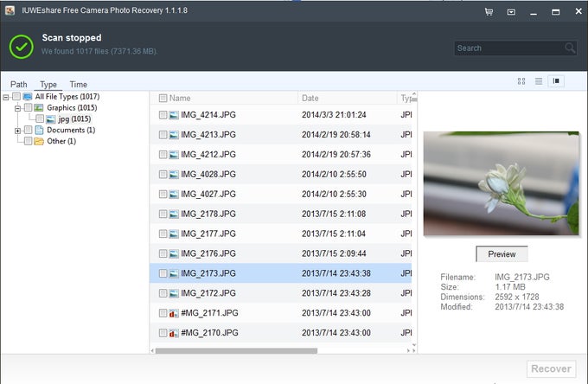
Task: Check the Other (1) checkbox
Action: (29, 141)
